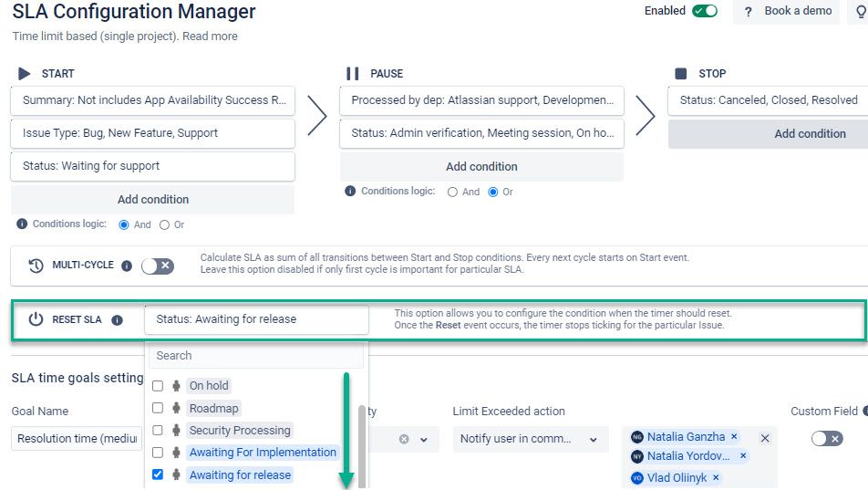Add condition to Pause section

pyautogui.click(x=481, y=167)
